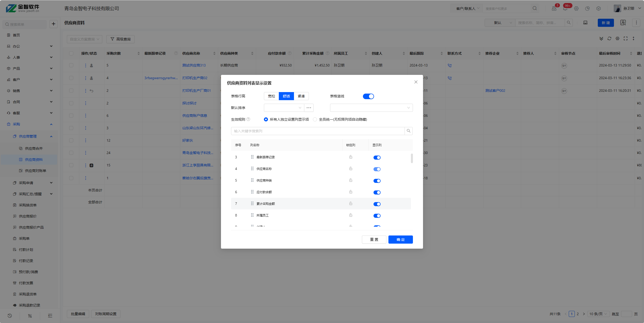Click the plus icon beside menu search
Screen dimensions: 644x323
point(53,24)
